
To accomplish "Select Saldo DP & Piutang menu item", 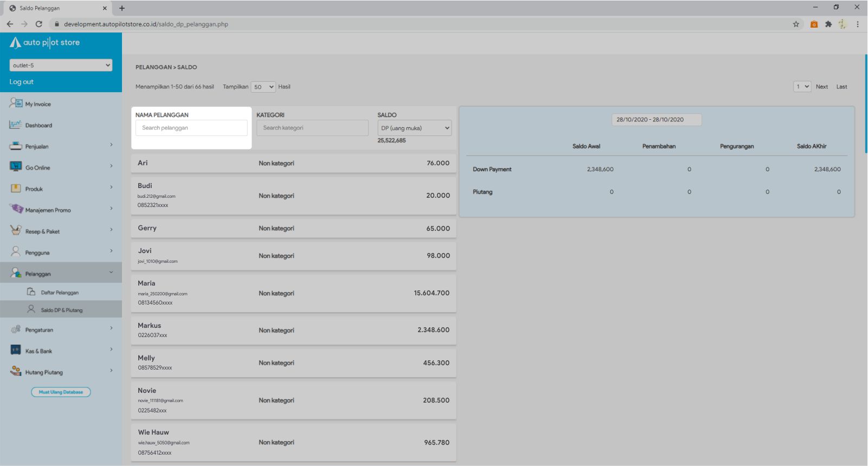I will click(x=61, y=310).
